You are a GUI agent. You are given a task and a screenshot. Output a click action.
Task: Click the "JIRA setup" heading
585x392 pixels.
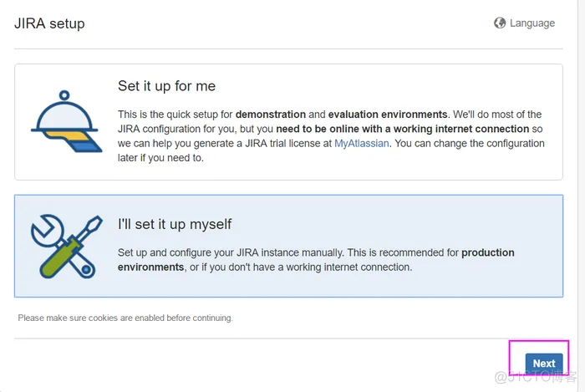tap(49, 23)
